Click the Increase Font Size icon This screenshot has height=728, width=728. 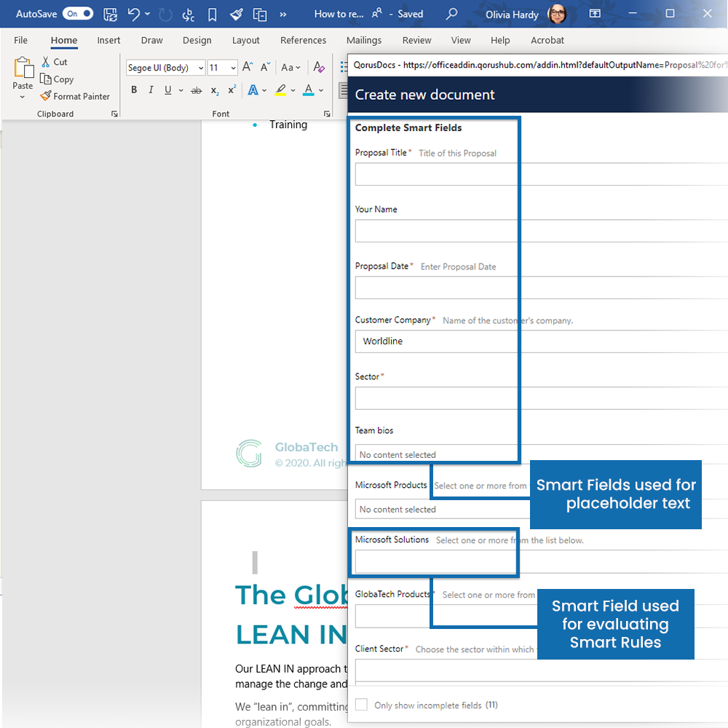coord(248,68)
